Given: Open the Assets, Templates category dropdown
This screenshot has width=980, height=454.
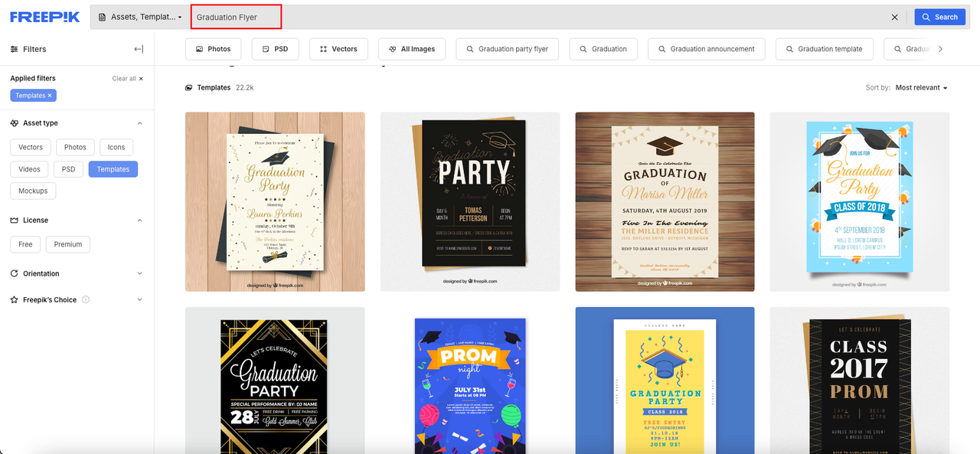Looking at the screenshot, I should tap(140, 17).
